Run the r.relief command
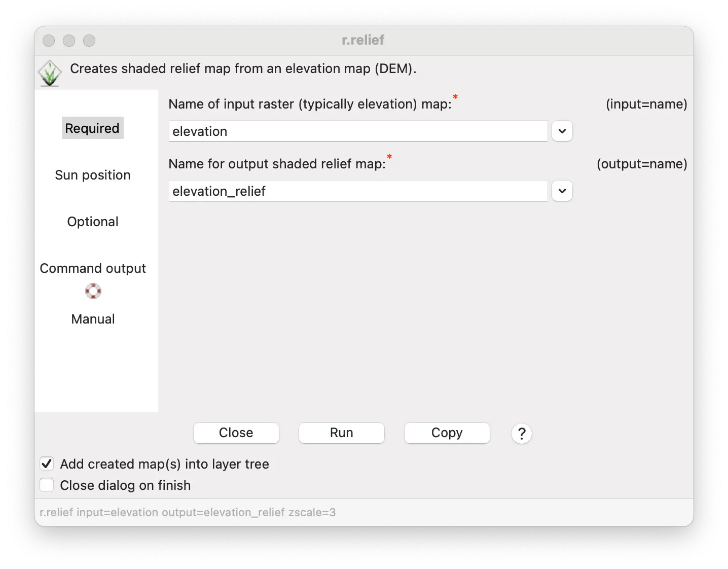Image resolution: width=728 pixels, height=569 pixels. [342, 433]
